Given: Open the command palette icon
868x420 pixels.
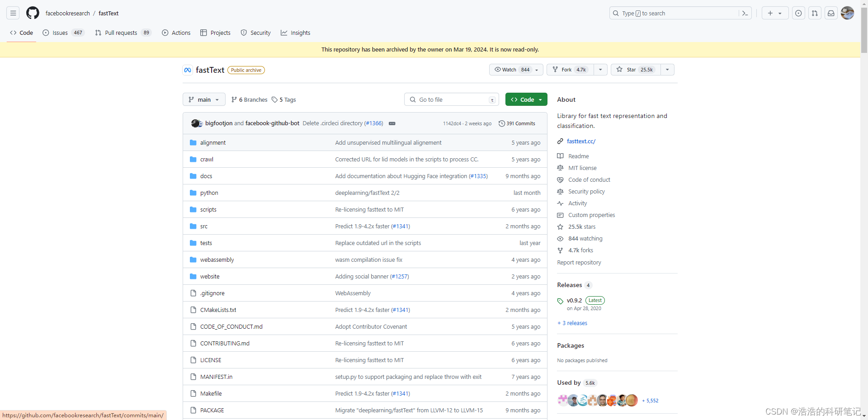Looking at the screenshot, I should point(745,13).
